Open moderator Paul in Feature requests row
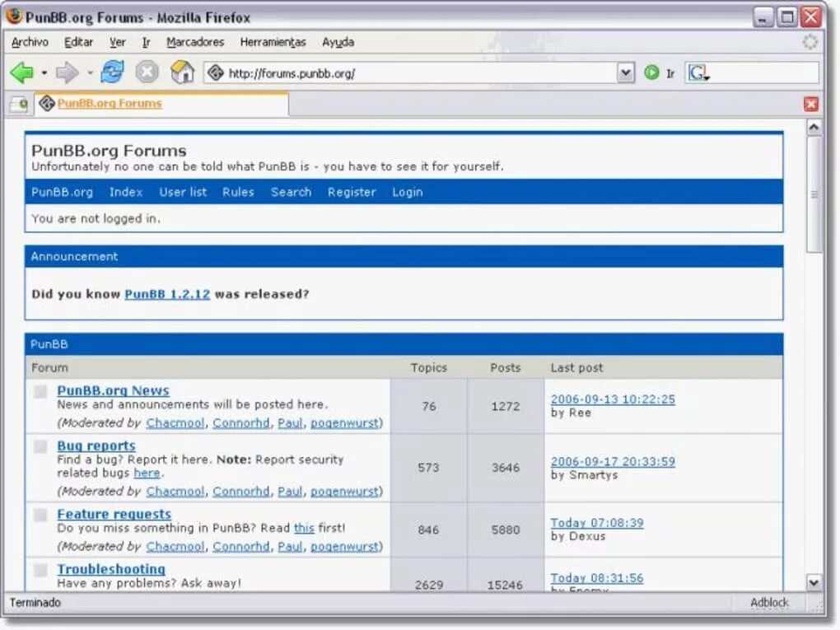This screenshot has width=840, height=630. point(290,547)
